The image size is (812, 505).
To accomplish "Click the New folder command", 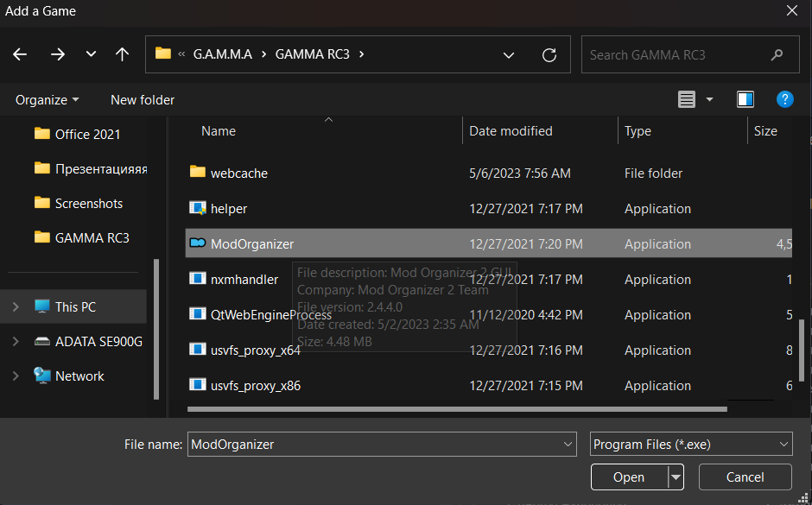I will [143, 100].
